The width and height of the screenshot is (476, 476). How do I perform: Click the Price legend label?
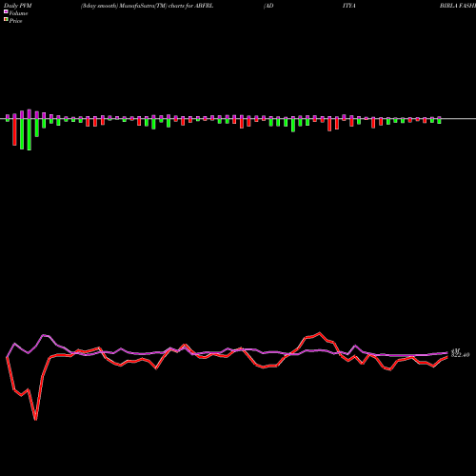(x=15, y=21)
